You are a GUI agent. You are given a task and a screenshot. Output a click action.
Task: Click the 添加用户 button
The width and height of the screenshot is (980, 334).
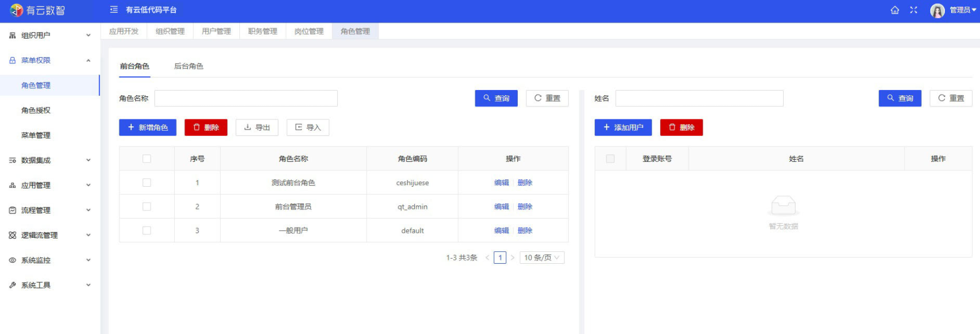click(623, 127)
